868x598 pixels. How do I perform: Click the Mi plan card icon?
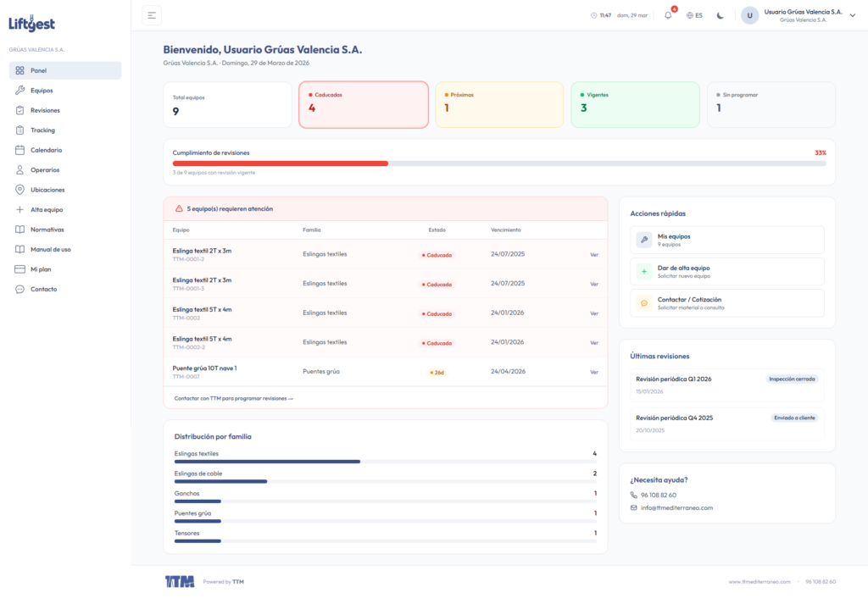coord(19,269)
